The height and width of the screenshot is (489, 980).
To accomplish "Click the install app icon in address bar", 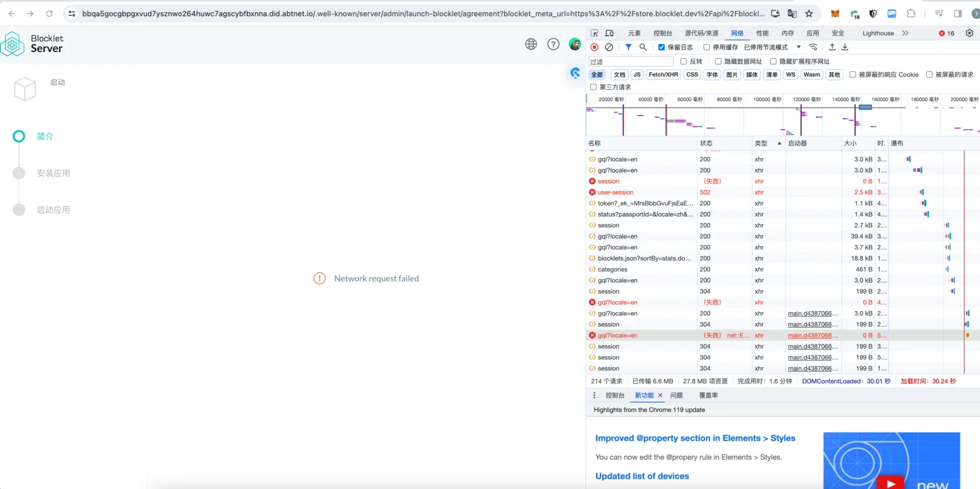I will click(775, 13).
